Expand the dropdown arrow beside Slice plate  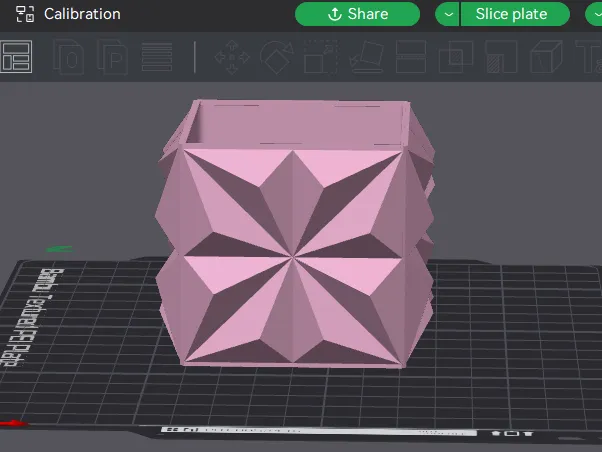pyautogui.click(x=447, y=14)
